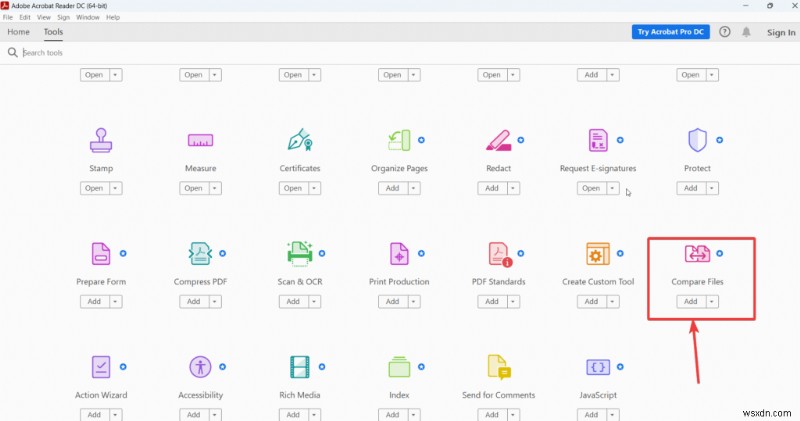Viewport: 800px width, 421px height.
Task: Select the Rich Media film icon
Action: [299, 367]
